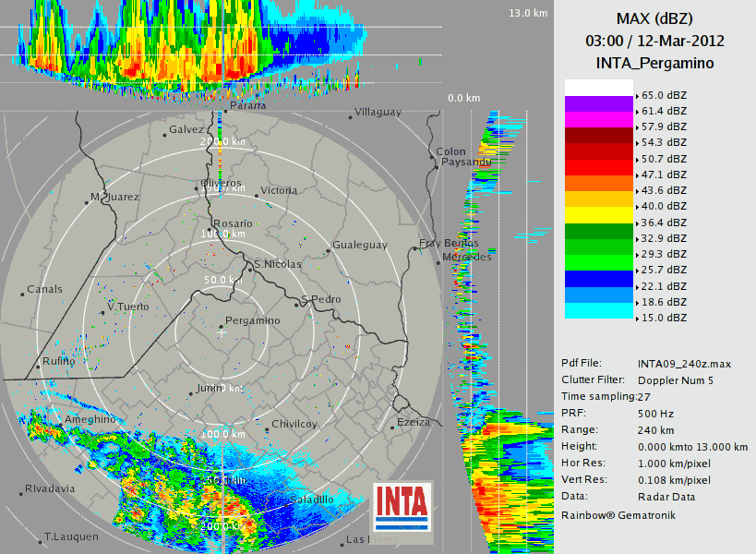Viewport: 756px width, 554px height.
Task: Click the 50.0 km range ring label
Action: tap(222, 280)
